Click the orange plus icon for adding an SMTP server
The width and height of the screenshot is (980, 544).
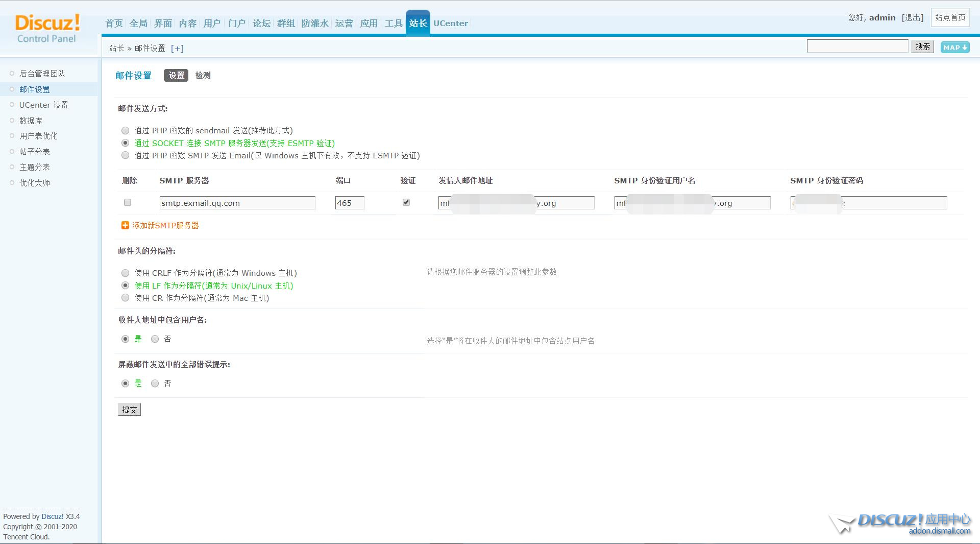pyautogui.click(x=125, y=225)
